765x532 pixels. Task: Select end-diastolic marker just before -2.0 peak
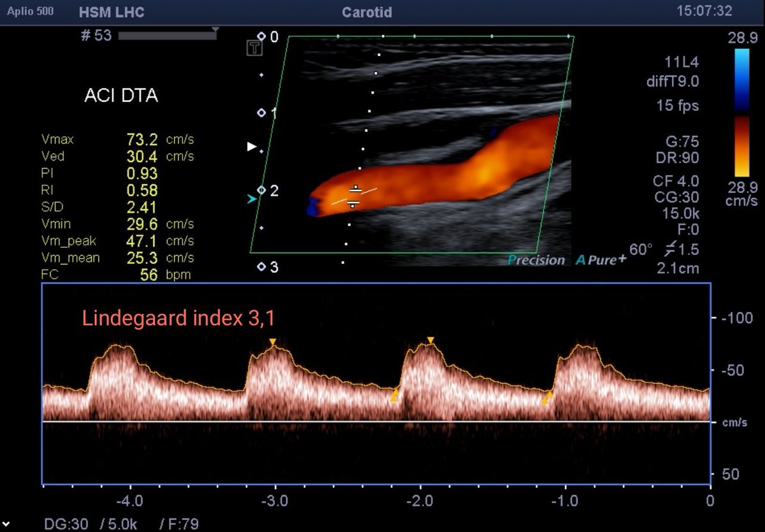(394, 396)
